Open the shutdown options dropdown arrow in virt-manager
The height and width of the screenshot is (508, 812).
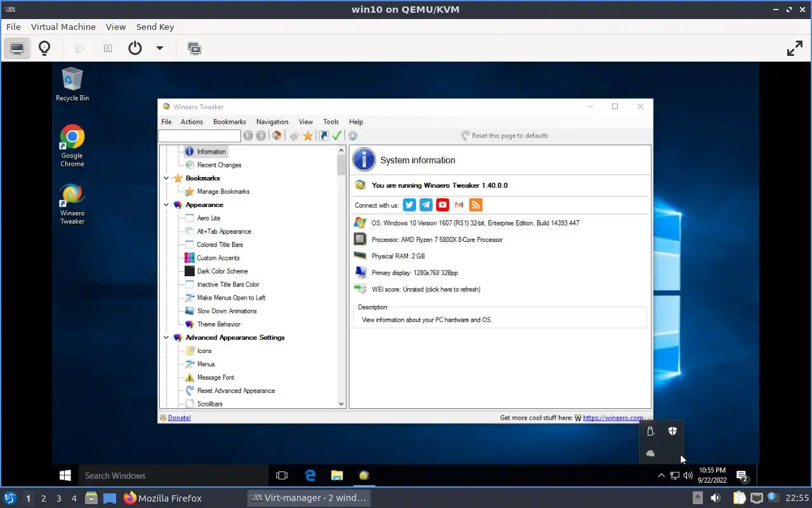click(160, 48)
